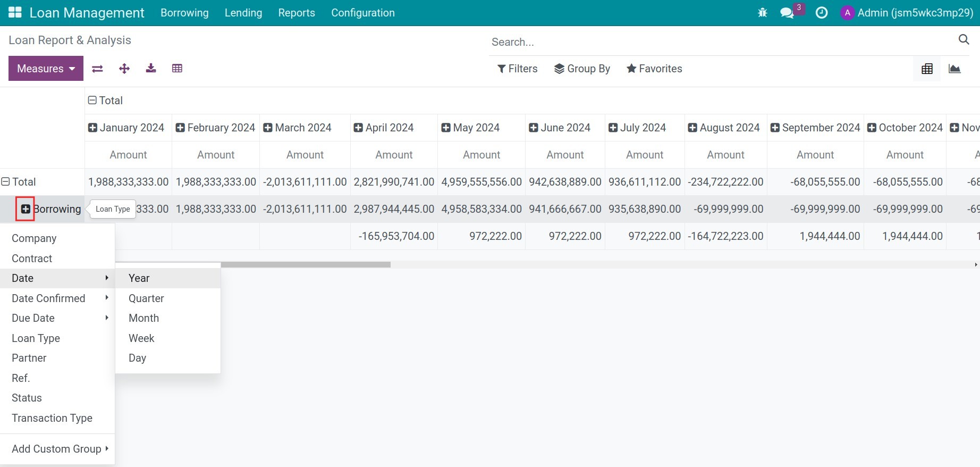Click Total cell -234,722,222.00 for August
Viewport: 980px width, 467px height.
coord(725,182)
